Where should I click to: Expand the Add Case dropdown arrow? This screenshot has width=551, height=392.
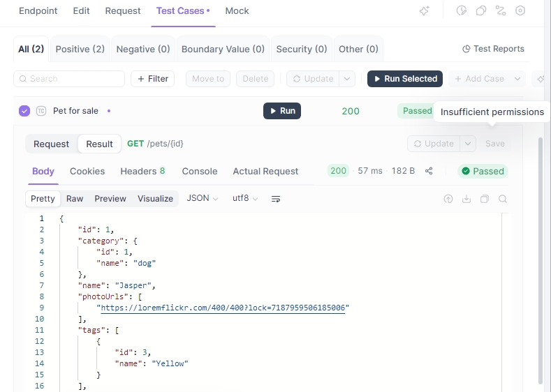tap(517, 79)
